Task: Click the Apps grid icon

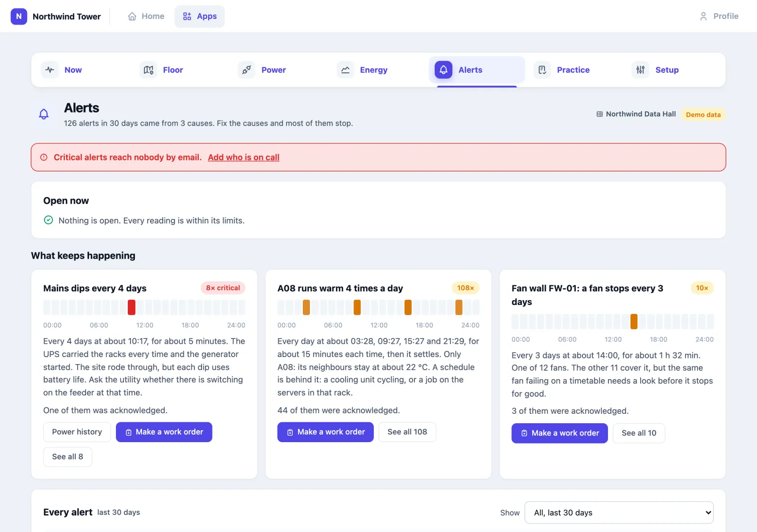Action: tap(187, 17)
